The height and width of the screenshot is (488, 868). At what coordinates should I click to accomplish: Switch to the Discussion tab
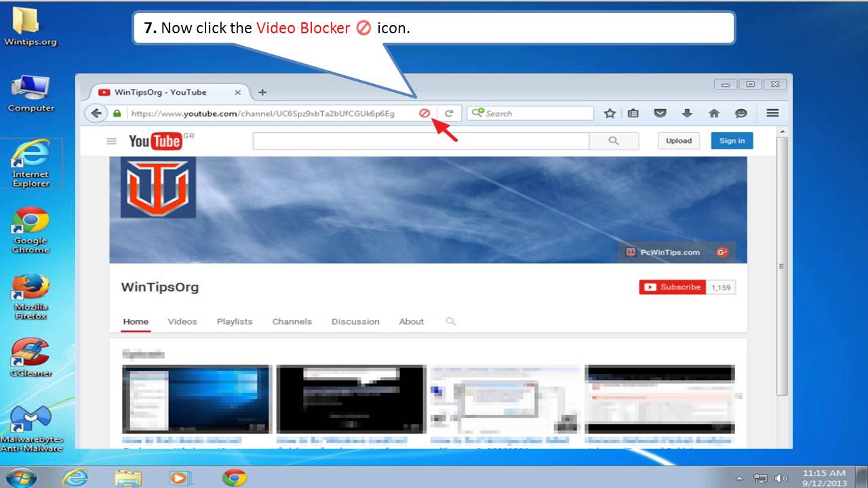[x=355, y=321]
